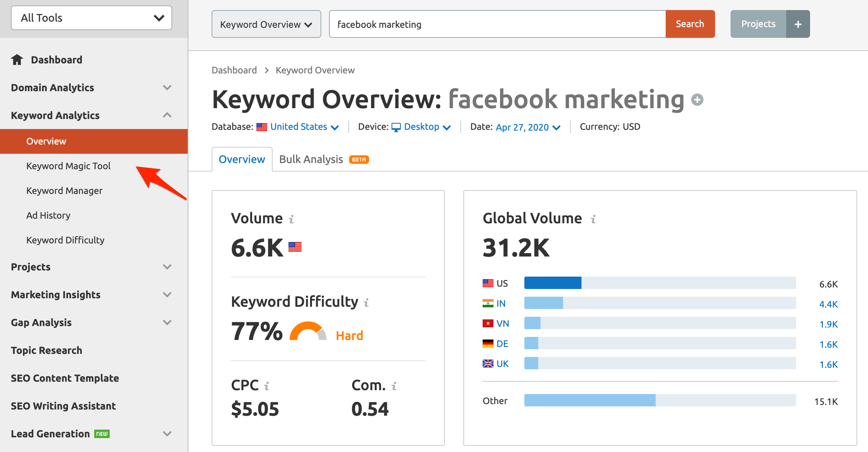This screenshot has width=868, height=452.
Task: Click the plus icon next to Projects button
Action: 798,24
